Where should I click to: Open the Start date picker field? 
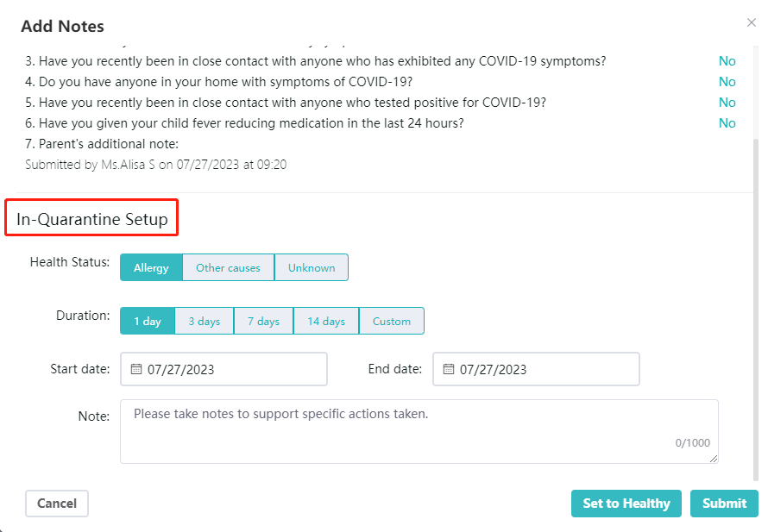pos(223,369)
